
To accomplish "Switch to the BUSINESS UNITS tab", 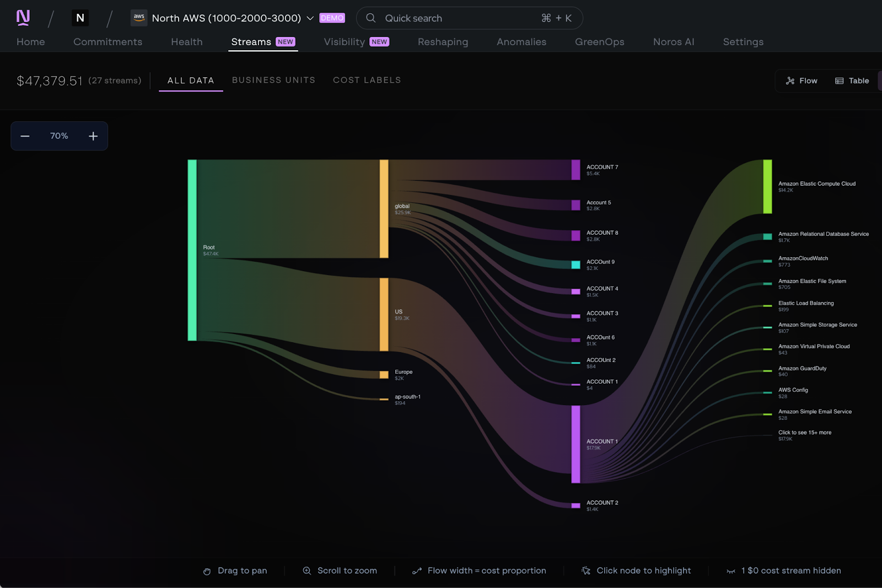I will (x=273, y=80).
